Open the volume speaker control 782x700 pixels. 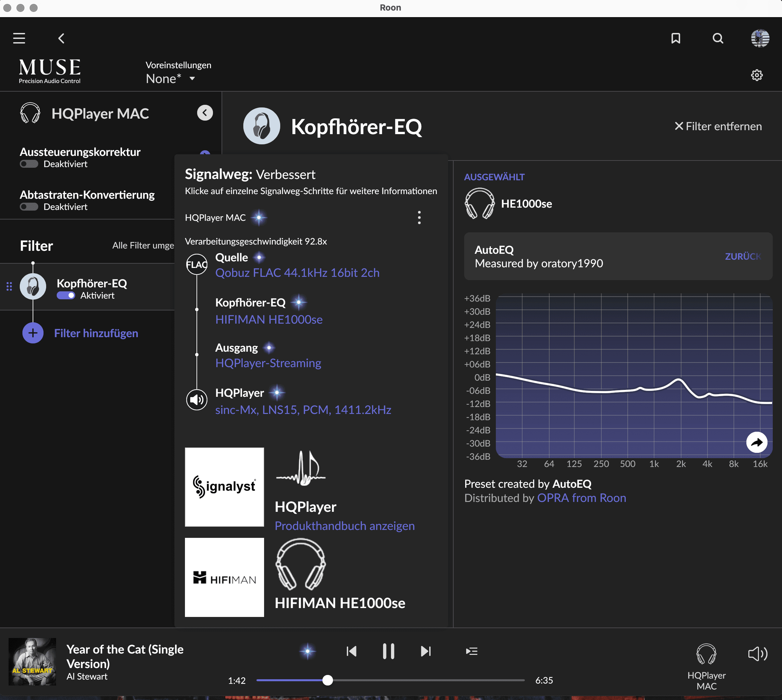(757, 654)
